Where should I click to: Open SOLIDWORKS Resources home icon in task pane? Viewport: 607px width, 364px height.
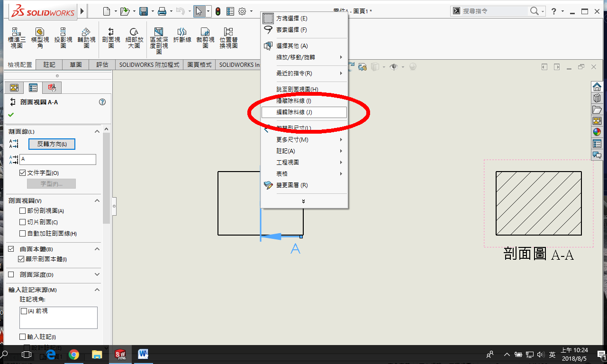pyautogui.click(x=597, y=87)
